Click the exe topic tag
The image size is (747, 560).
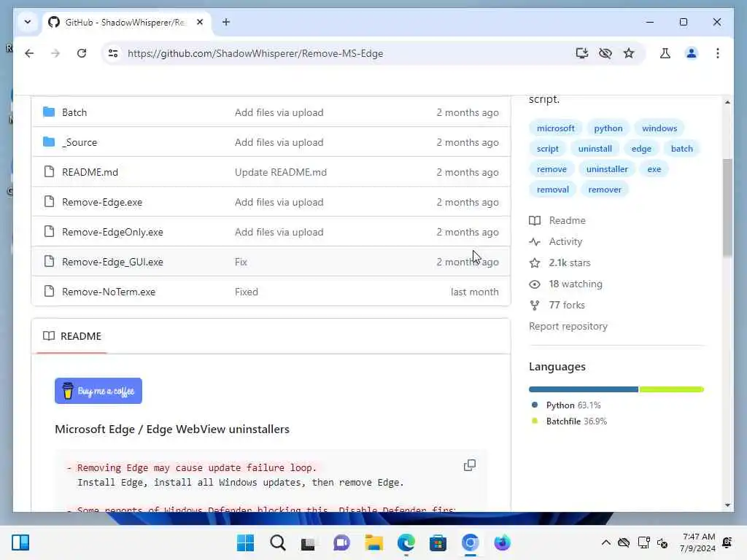pos(654,169)
